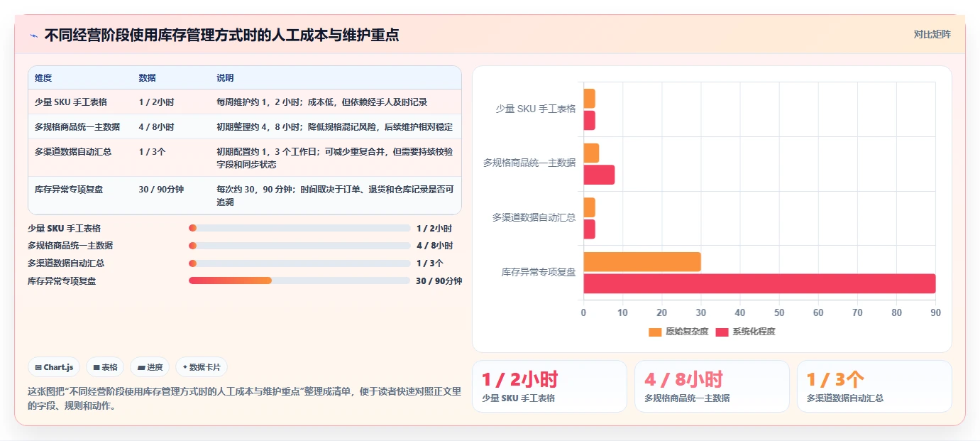
Task: Open the 4 / 8小时 data card
Action: point(712,386)
